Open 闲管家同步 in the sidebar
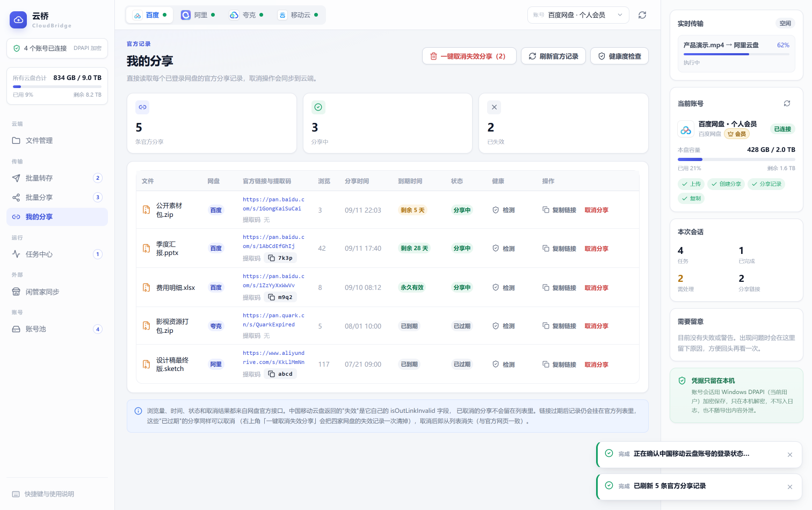The height and width of the screenshot is (510, 812). pyautogui.click(x=57, y=292)
